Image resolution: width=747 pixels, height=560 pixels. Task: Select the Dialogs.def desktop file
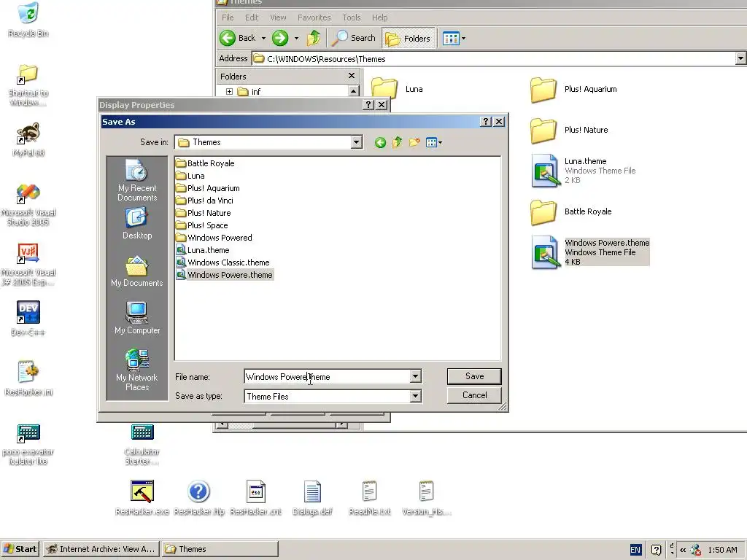pos(312,497)
